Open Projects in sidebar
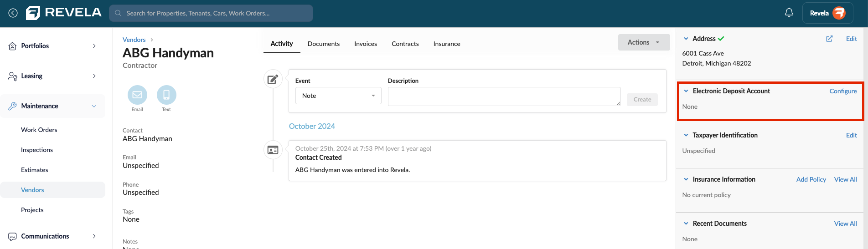This screenshot has width=868, height=249. (32, 210)
